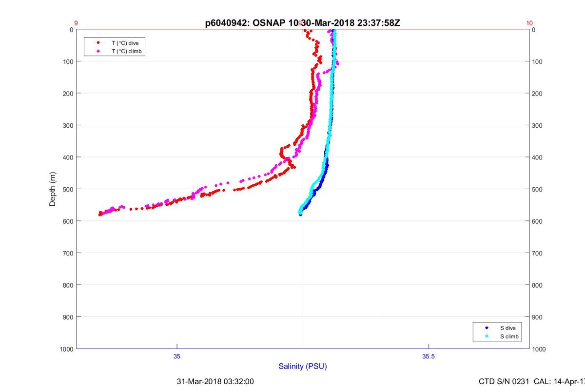Image resolution: width=585 pixels, height=392 pixels.
Task: Select the 'T (°C) climb' legend entry
Action: point(127,51)
